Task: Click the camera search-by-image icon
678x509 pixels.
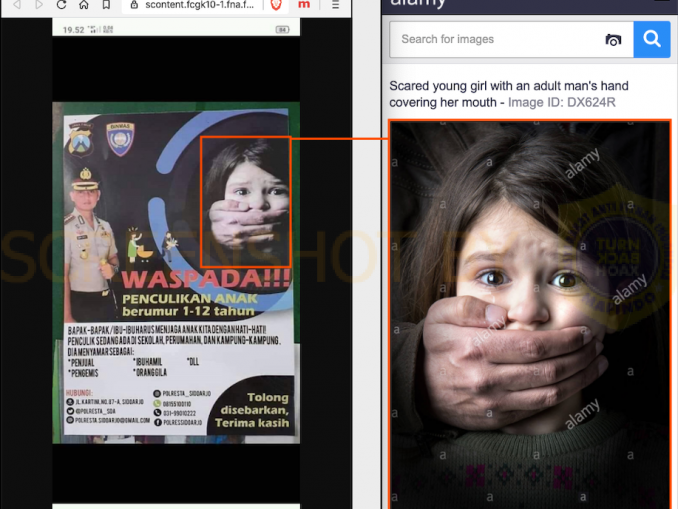Action: click(613, 40)
